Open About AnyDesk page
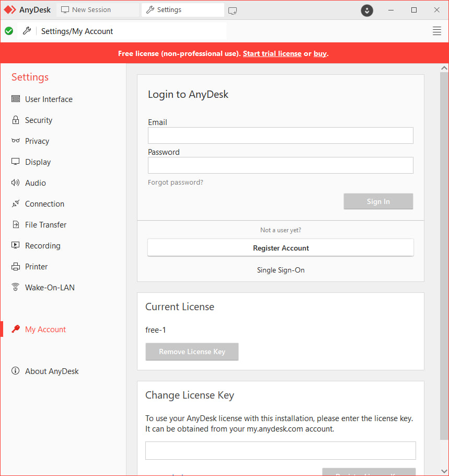This screenshot has width=449, height=476. pos(52,371)
